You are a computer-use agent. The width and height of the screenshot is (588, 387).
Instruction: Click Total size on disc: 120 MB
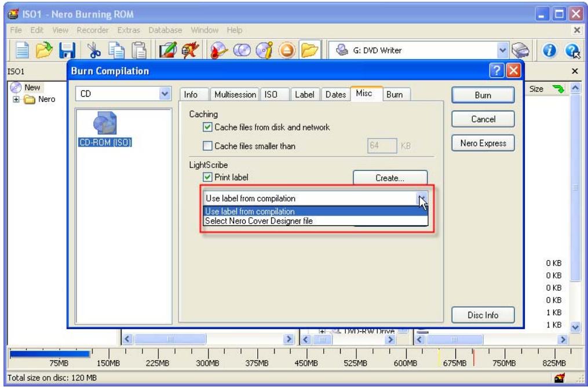pos(52,378)
